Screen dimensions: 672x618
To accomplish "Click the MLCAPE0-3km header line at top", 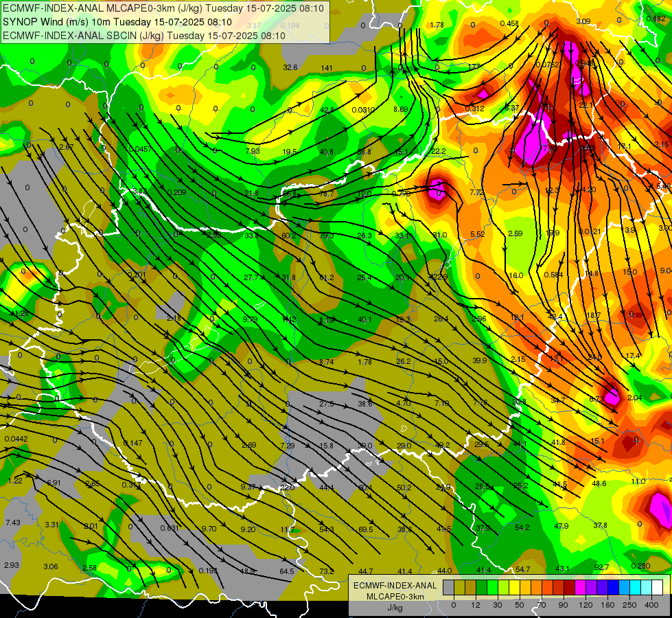I will tap(163, 8).
